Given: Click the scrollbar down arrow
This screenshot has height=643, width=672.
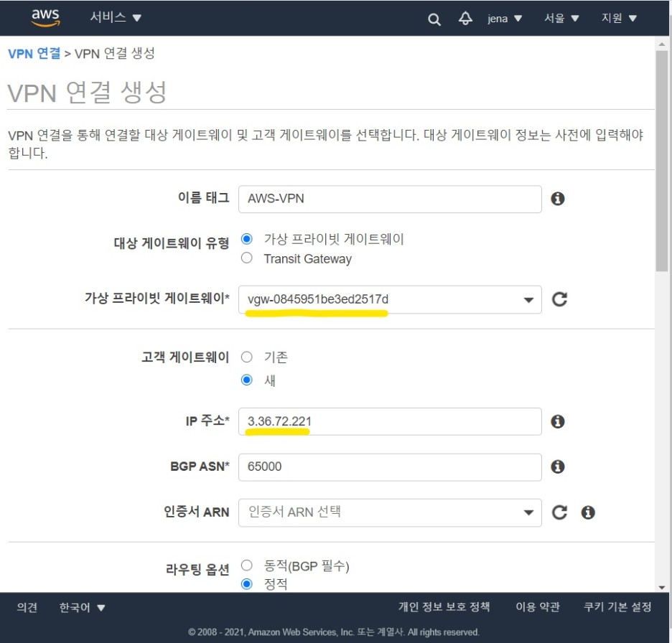Looking at the screenshot, I should [x=662, y=588].
